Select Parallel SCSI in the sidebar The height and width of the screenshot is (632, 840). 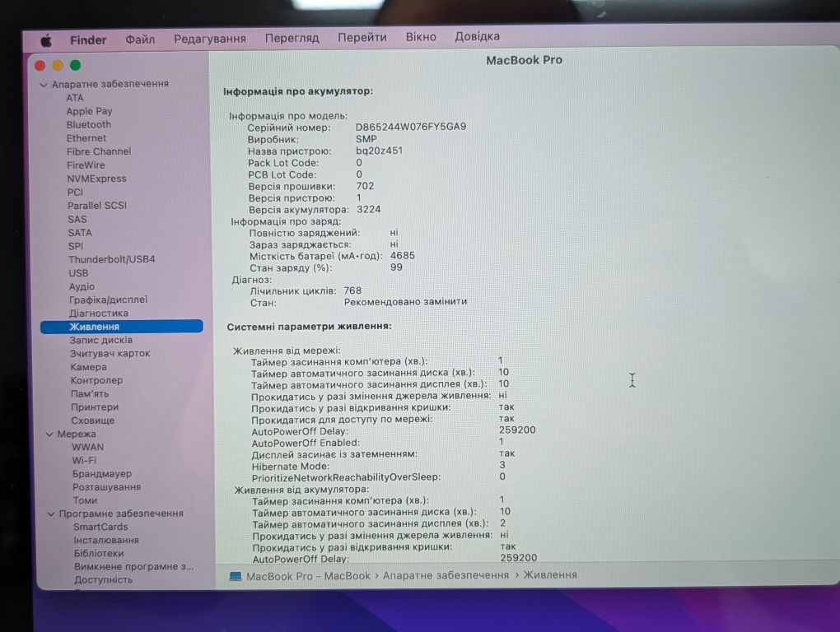[97, 206]
